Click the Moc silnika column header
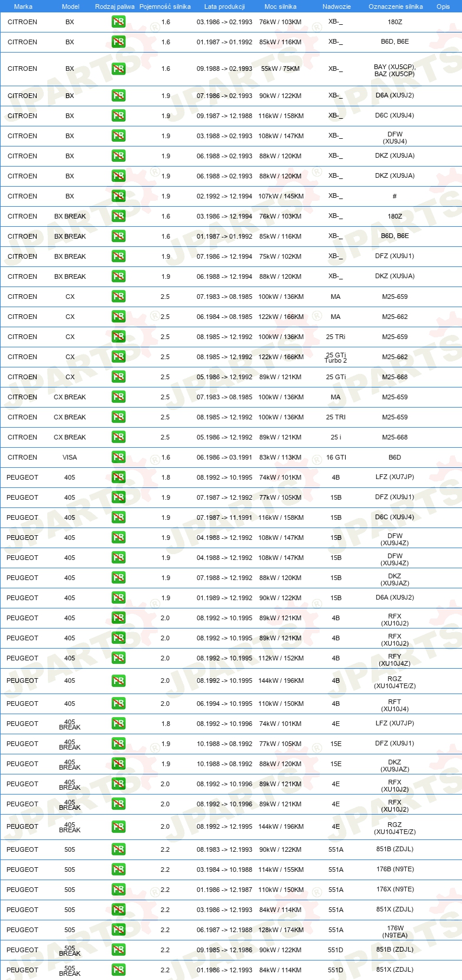 (281, 6)
